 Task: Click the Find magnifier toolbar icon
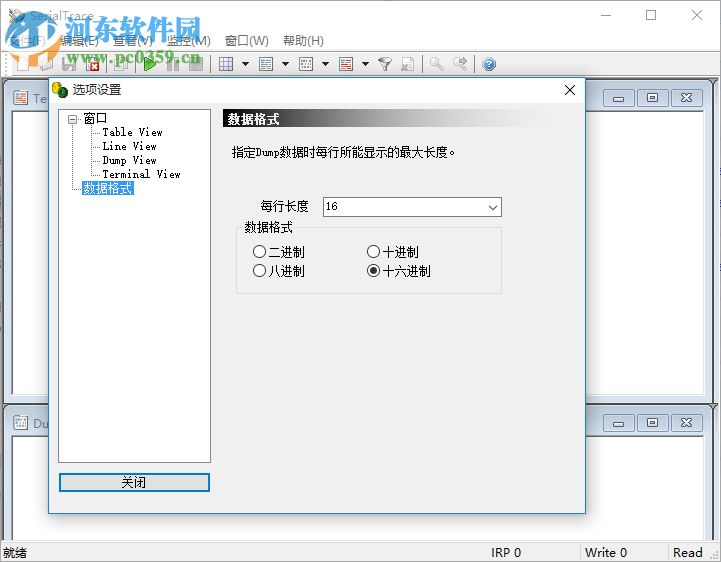[437, 64]
